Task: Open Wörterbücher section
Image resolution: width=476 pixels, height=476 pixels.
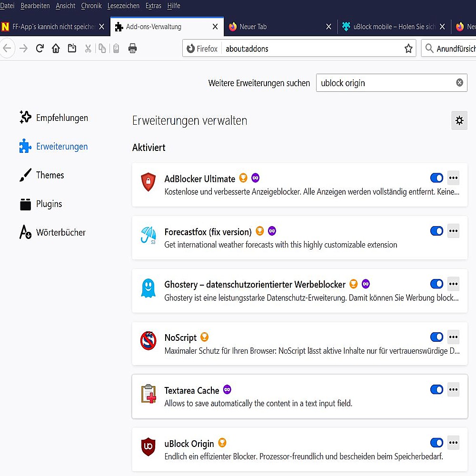Action: pyautogui.click(x=52, y=232)
